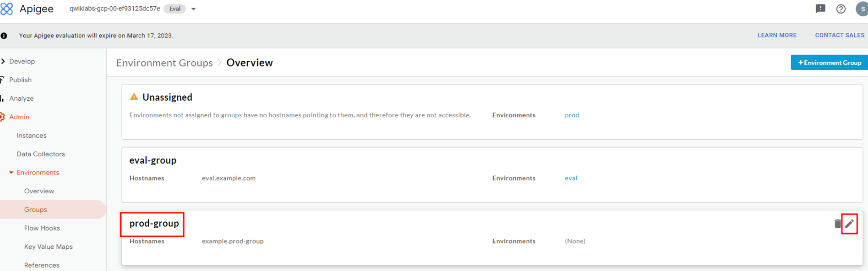
Task: Open the Publish menu
Action: pyautogui.click(x=20, y=80)
